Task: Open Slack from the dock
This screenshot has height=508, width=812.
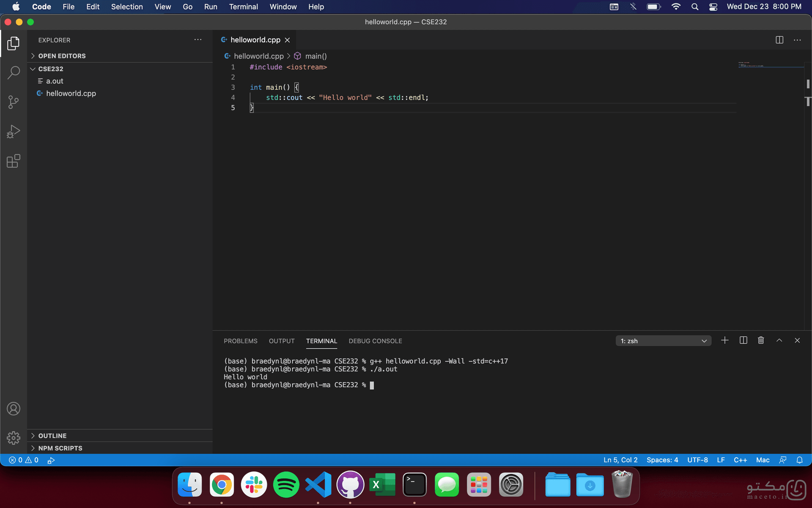Action: coord(254,485)
